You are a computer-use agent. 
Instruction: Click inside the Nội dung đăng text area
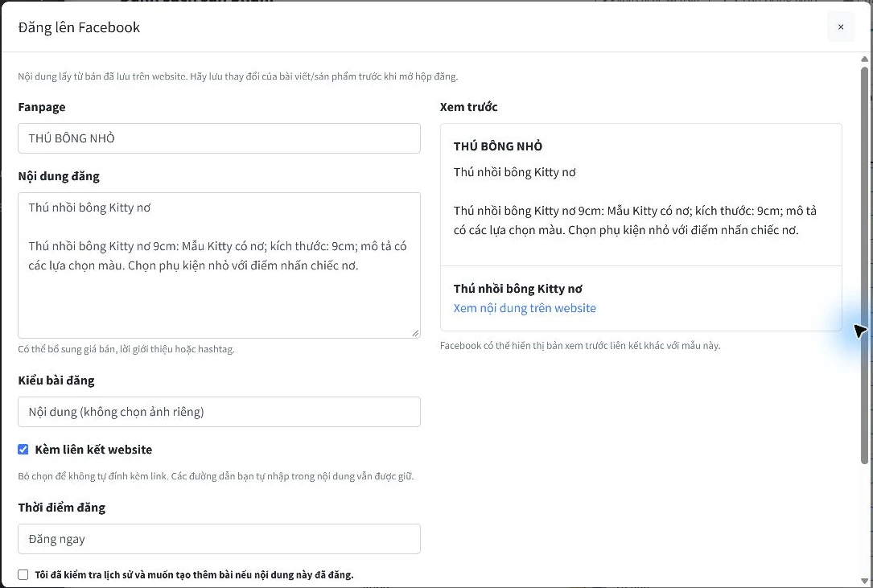pyautogui.click(x=219, y=265)
